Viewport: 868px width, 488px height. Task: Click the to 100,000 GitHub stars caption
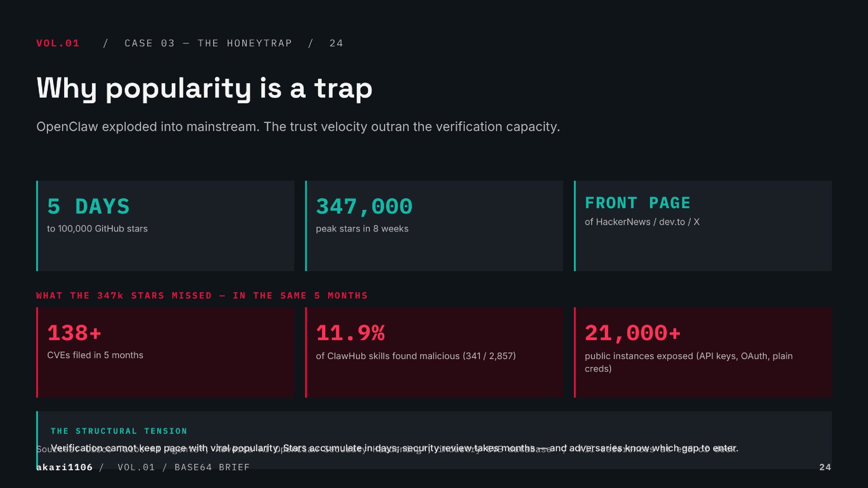pos(97,229)
